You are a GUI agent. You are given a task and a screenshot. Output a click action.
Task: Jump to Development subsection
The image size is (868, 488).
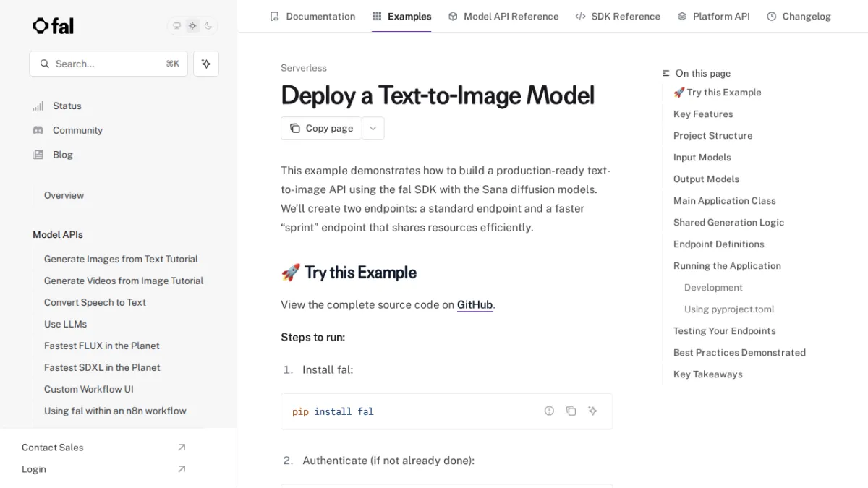(x=713, y=287)
